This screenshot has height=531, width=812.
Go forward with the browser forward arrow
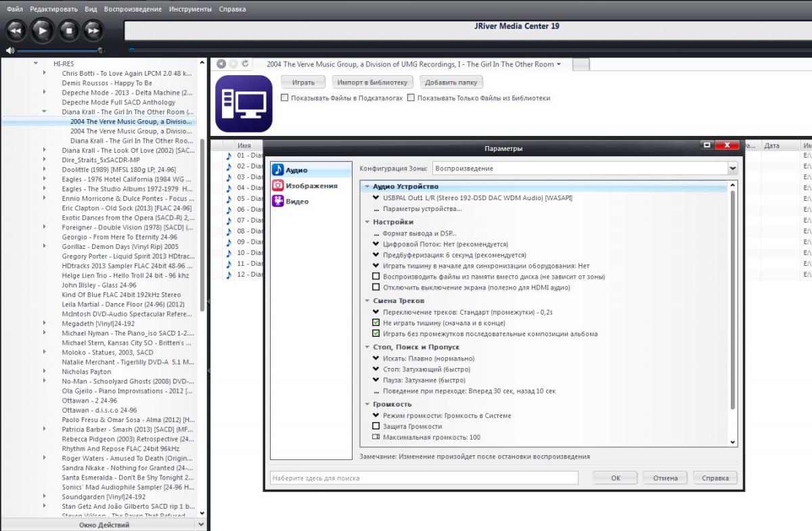(233, 64)
